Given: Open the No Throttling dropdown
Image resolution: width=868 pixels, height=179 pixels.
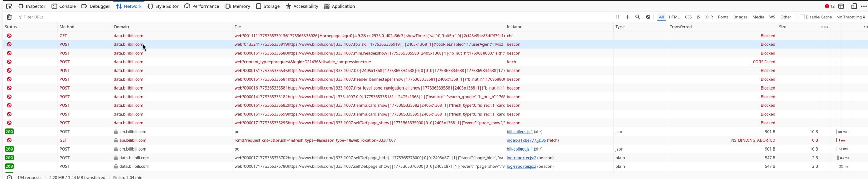Looking at the screenshot, I should (x=850, y=17).
